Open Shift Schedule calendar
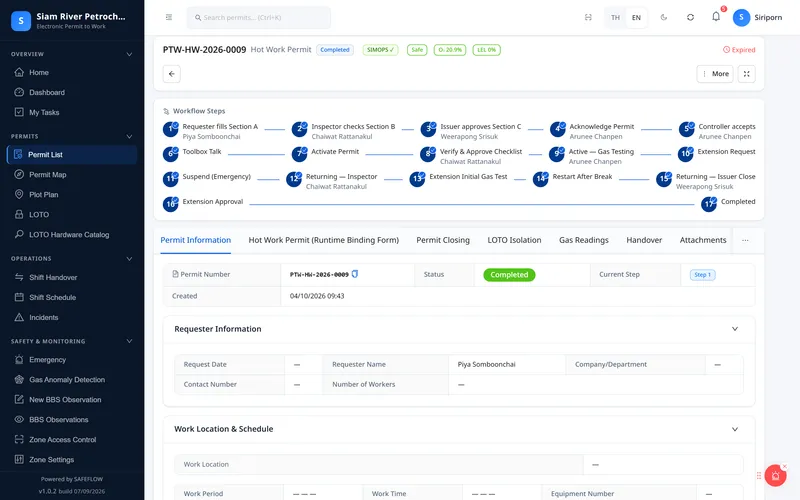 71,297
